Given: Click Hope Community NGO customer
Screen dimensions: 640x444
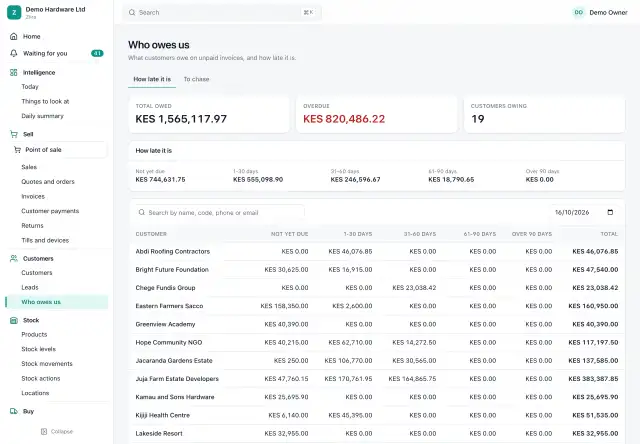Looking at the screenshot, I should (x=169, y=342).
